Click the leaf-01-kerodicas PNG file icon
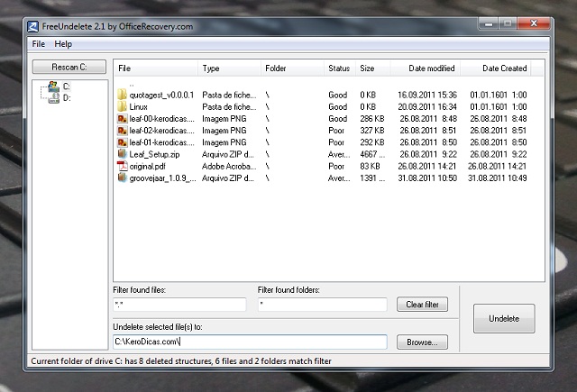 [123, 142]
